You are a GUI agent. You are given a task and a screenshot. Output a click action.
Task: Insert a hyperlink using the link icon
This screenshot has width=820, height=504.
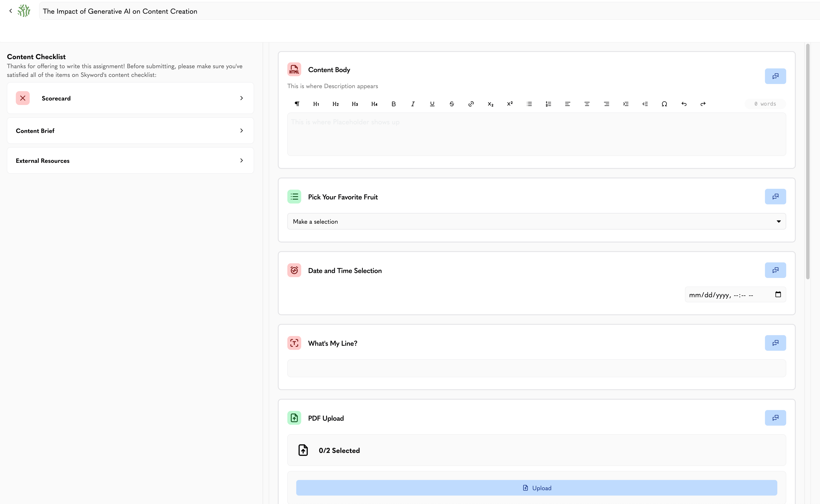(471, 104)
